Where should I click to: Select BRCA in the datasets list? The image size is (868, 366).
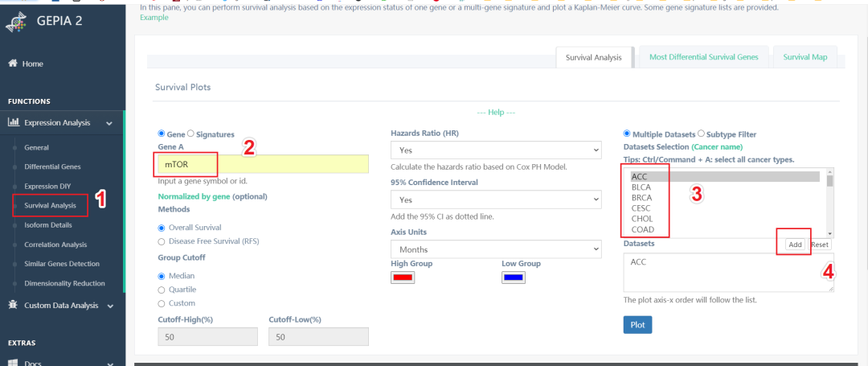tap(725, 198)
